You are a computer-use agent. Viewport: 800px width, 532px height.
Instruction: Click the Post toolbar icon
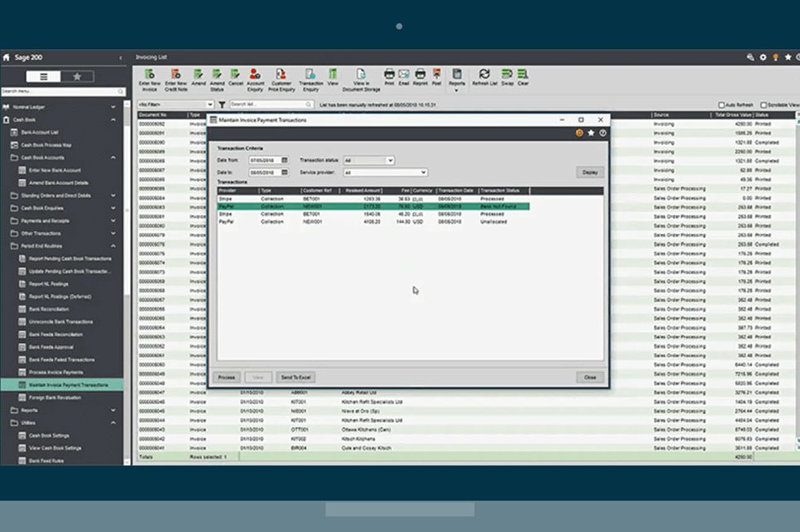coord(437,77)
